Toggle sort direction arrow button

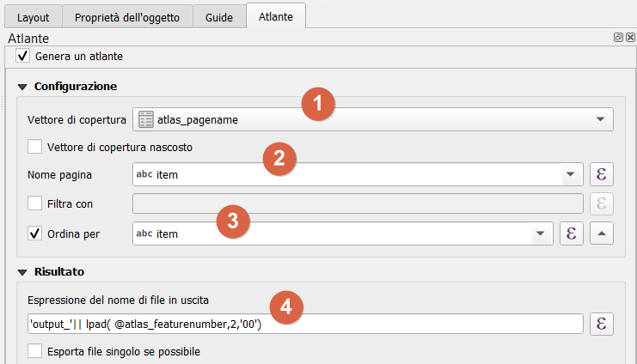[603, 233]
